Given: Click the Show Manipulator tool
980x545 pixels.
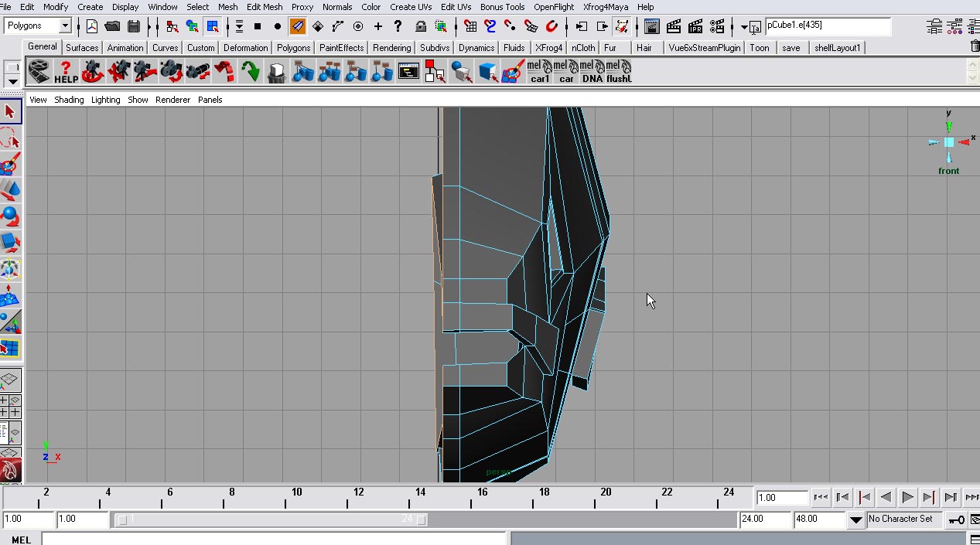Looking at the screenshot, I should (x=10, y=321).
